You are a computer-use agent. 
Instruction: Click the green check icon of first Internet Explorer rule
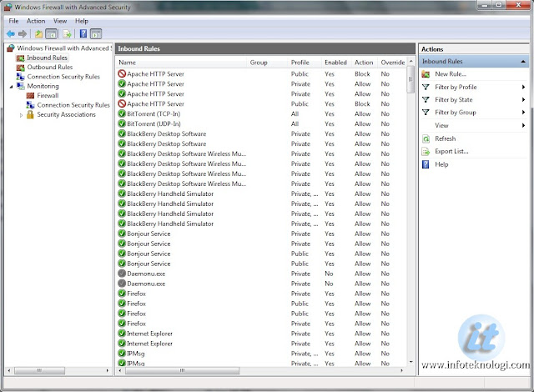click(122, 333)
